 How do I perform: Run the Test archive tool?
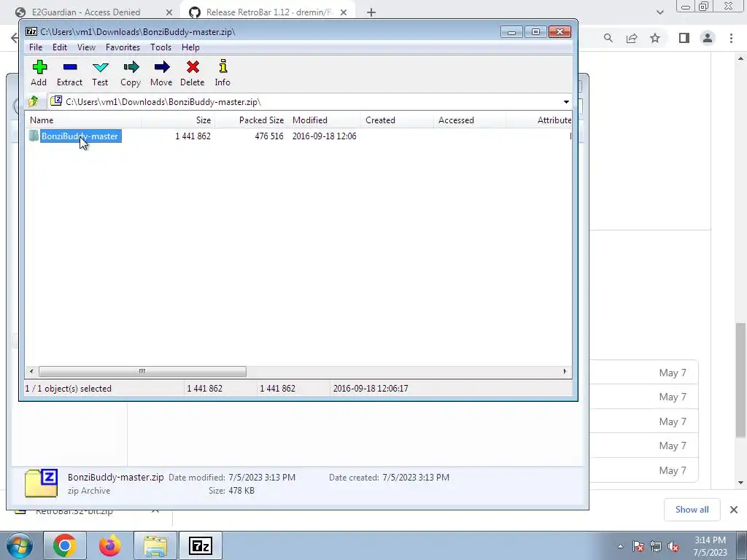pos(100,73)
